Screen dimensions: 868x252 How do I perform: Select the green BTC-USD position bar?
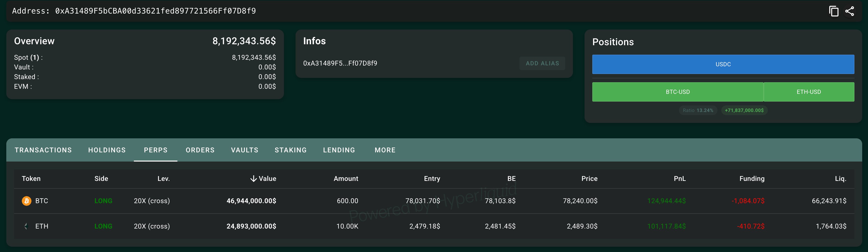[x=678, y=92]
